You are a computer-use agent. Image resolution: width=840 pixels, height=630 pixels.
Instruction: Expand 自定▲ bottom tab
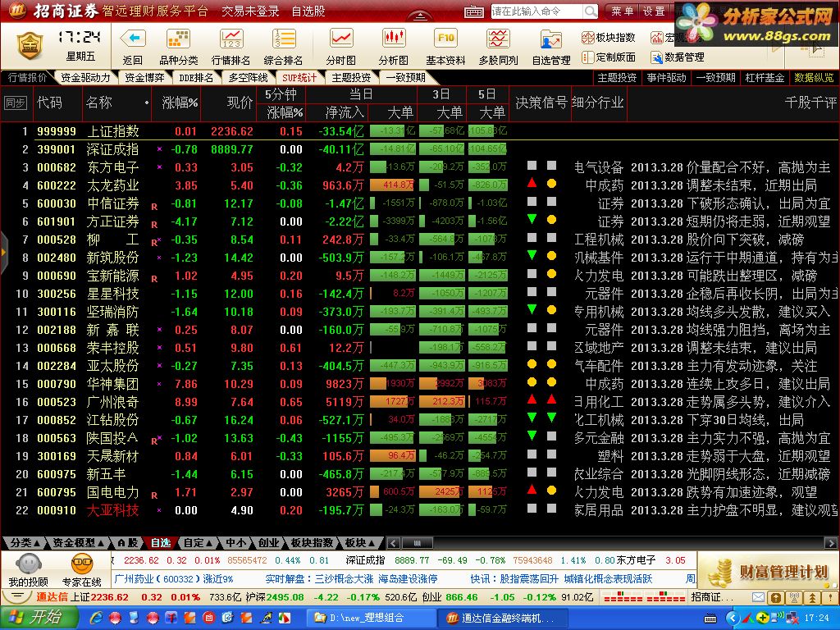point(198,543)
